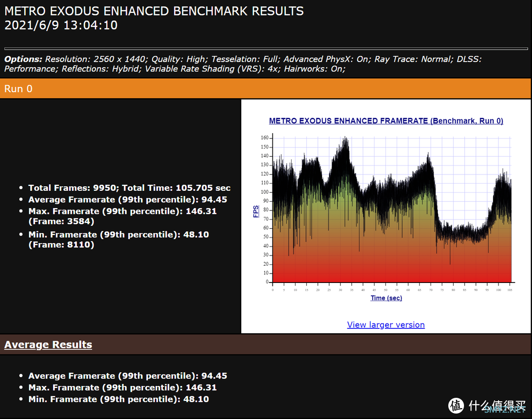Click the FPS axis label
The width and height of the screenshot is (532, 419).
[x=256, y=211]
